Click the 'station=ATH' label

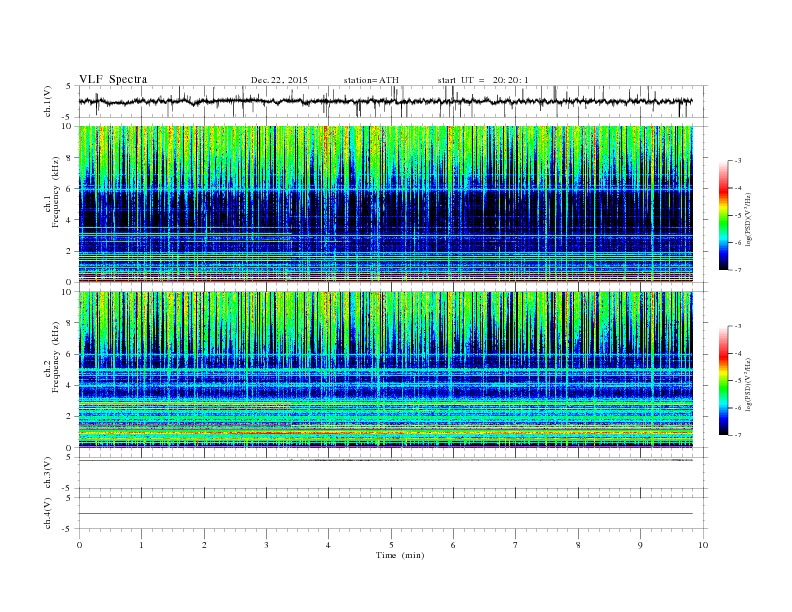tap(371, 80)
